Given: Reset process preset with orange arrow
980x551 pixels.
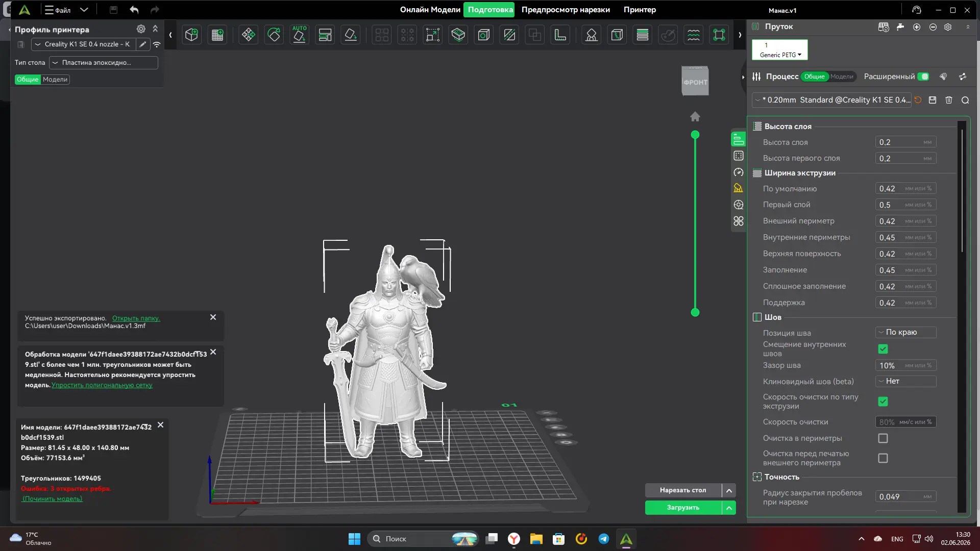Looking at the screenshot, I should click(x=918, y=100).
